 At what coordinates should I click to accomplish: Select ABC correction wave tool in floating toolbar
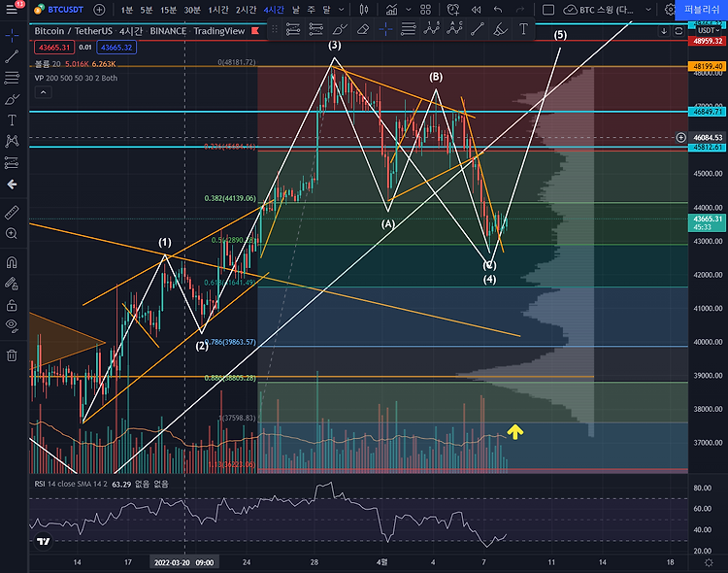point(454,29)
